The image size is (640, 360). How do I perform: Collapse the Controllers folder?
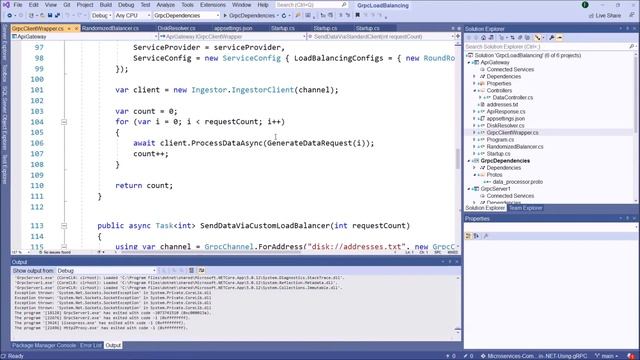coord(475,91)
